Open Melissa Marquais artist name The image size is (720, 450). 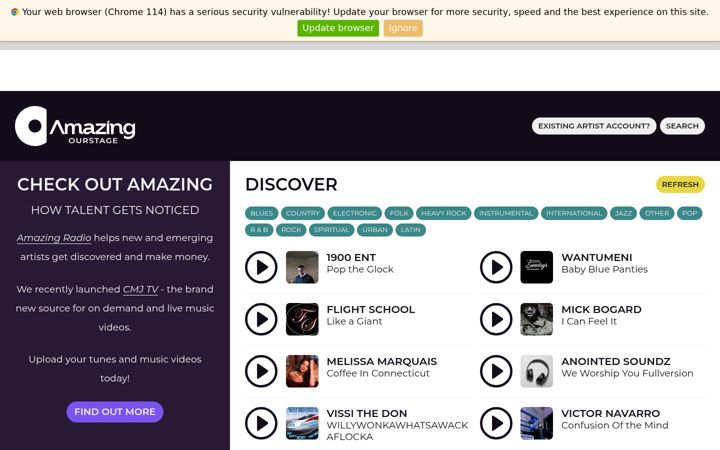click(x=382, y=361)
